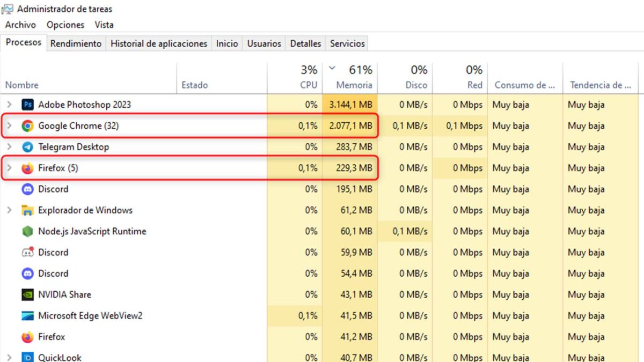Switch to the Usuarios tab
Image resolution: width=644 pixels, height=362 pixels.
tap(264, 43)
